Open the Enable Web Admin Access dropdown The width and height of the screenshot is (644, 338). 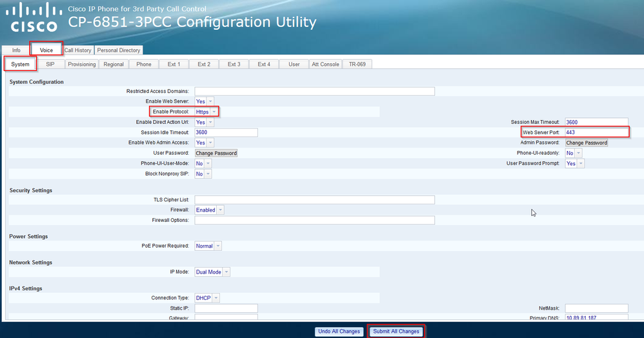point(204,143)
